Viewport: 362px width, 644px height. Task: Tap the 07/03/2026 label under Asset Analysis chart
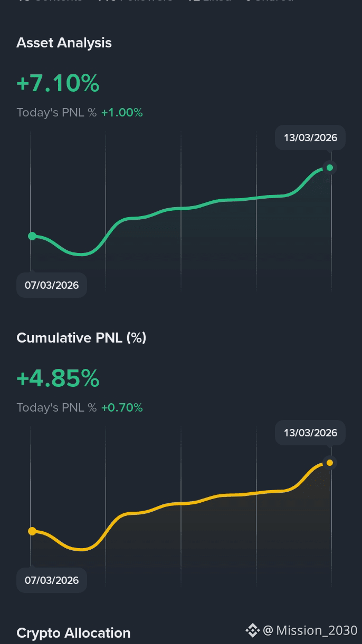point(52,285)
